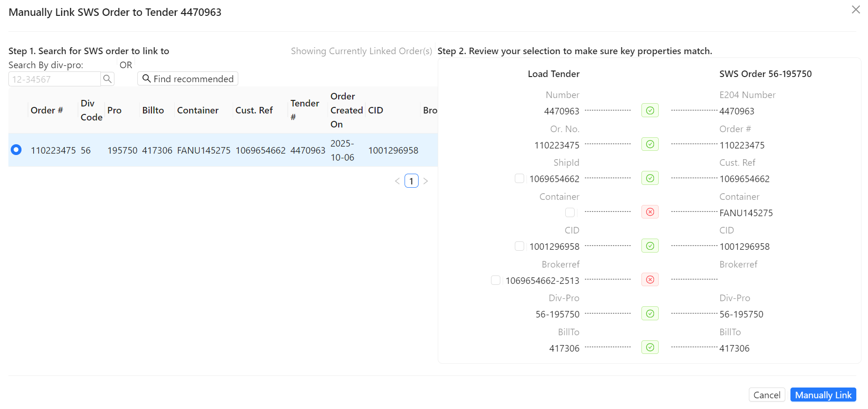Check the CID 1001296958 checkbox
Screen dimensions: 868x409
(519, 246)
